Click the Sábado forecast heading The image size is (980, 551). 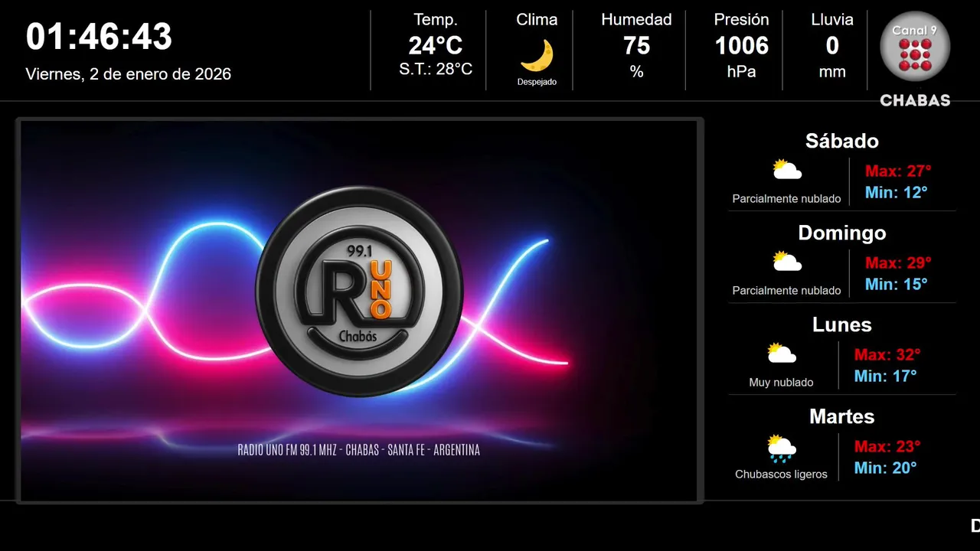pos(842,141)
